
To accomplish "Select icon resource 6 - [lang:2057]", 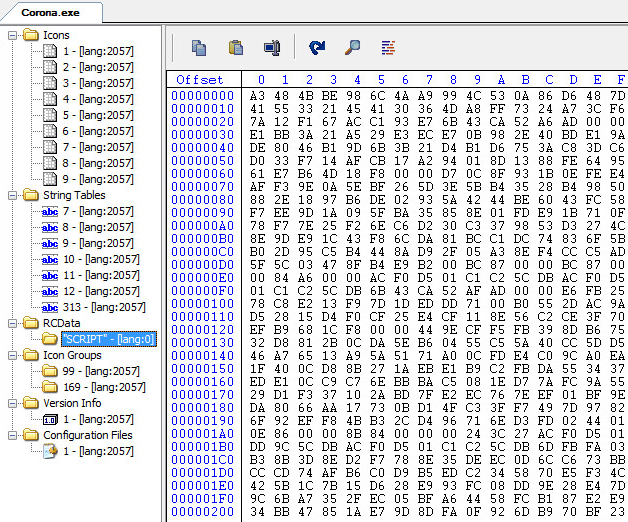I will [98, 131].
